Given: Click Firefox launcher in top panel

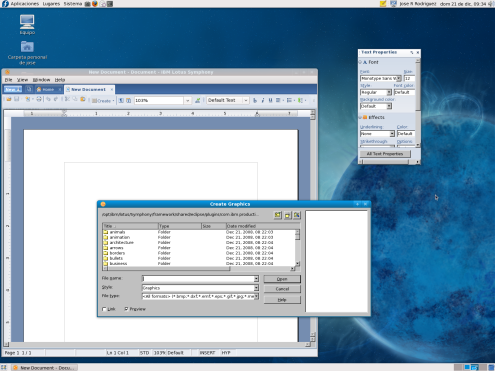Looking at the screenshot, I should click(x=95, y=4).
